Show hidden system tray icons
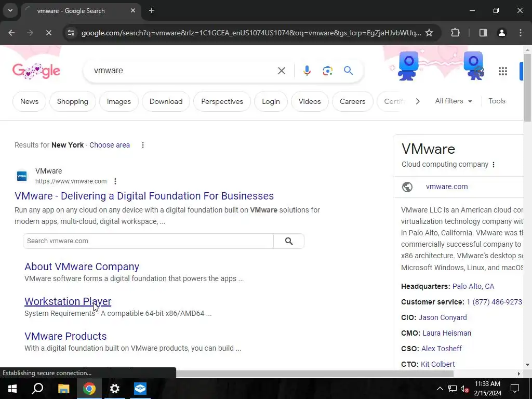The height and width of the screenshot is (399, 532). coord(440,389)
